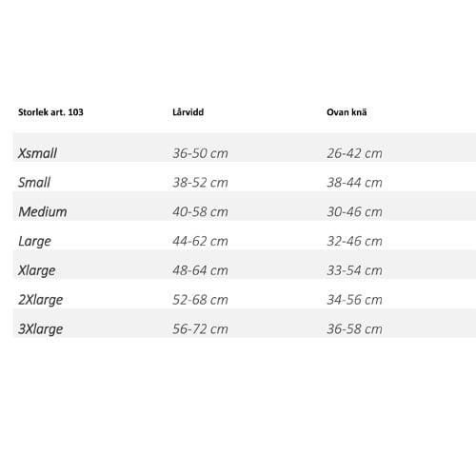Click the 'Storlek art. 103' column header
476x476 pixels.
pyautogui.click(x=50, y=112)
